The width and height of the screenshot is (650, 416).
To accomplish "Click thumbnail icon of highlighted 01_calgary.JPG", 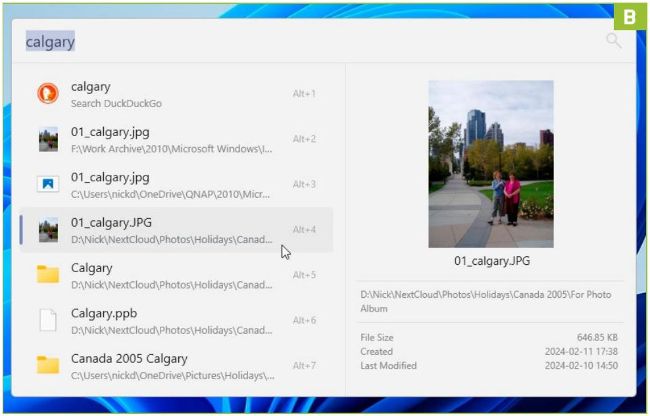I will click(48, 230).
